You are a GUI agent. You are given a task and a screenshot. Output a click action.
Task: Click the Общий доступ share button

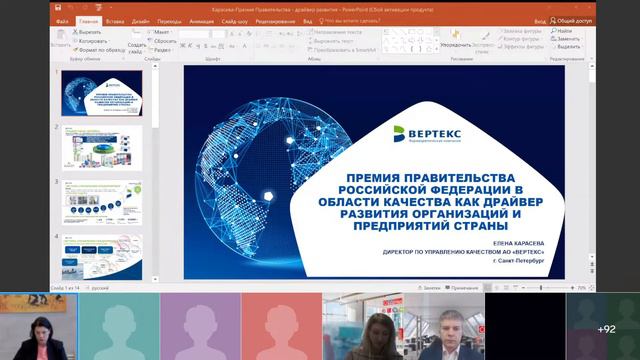click(571, 21)
